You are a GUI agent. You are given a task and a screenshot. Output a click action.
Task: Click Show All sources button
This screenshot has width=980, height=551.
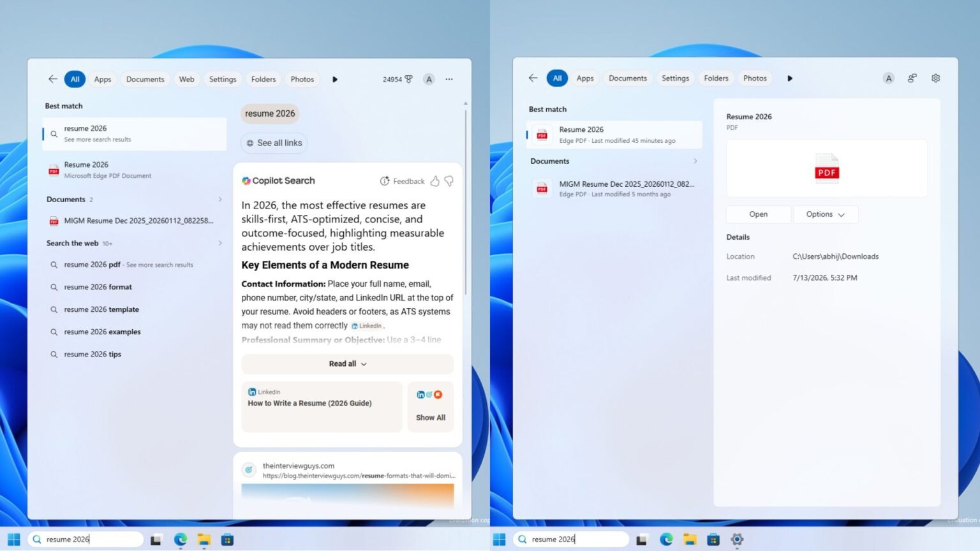pyautogui.click(x=431, y=407)
